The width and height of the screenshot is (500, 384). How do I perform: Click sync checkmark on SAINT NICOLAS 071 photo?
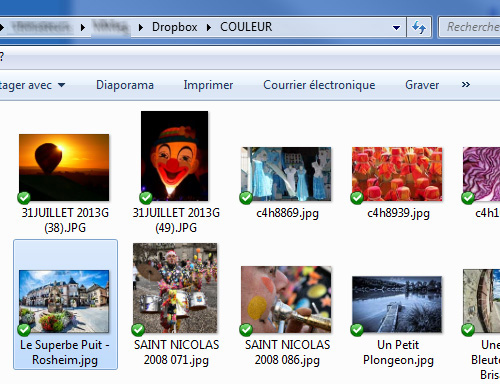coord(138,330)
